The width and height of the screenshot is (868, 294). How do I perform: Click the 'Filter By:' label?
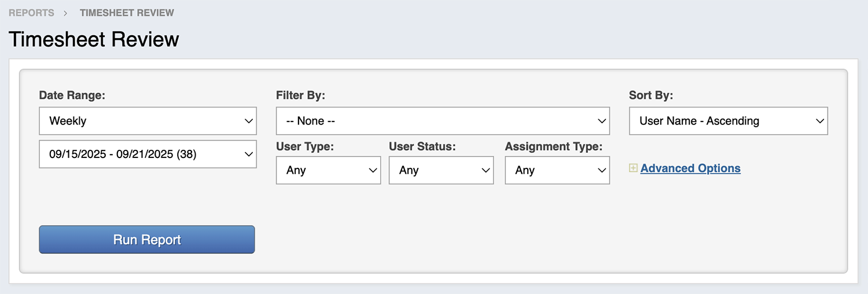(300, 95)
